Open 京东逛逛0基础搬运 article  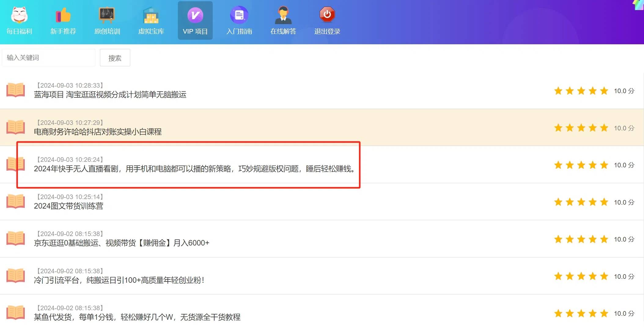122,243
